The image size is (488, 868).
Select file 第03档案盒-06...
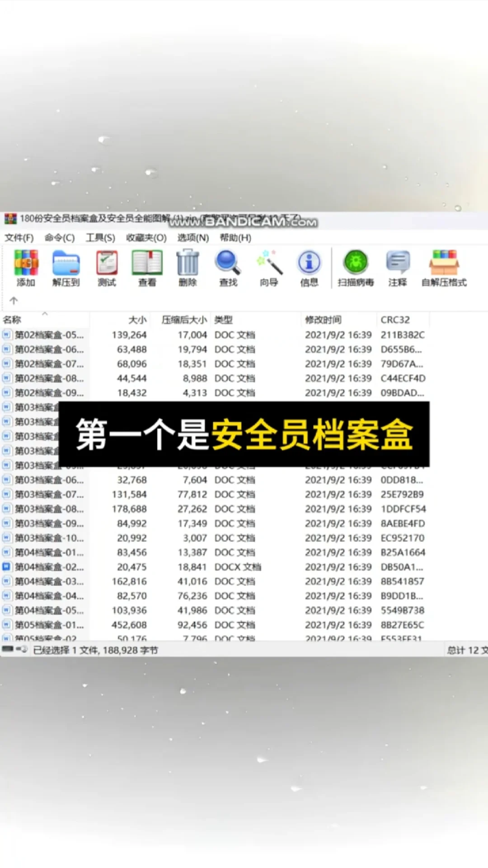[x=49, y=480]
